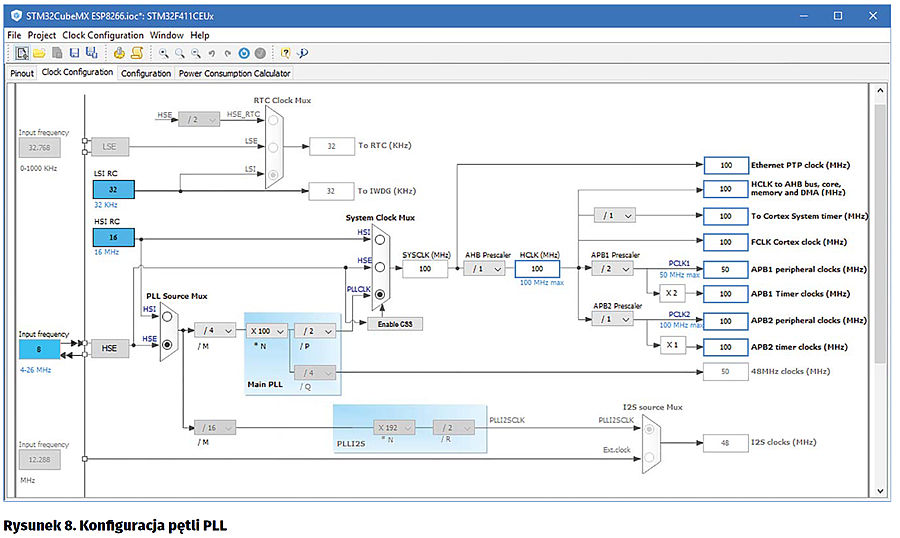Click the HSE block button
The image size is (900, 538).
click(x=109, y=347)
